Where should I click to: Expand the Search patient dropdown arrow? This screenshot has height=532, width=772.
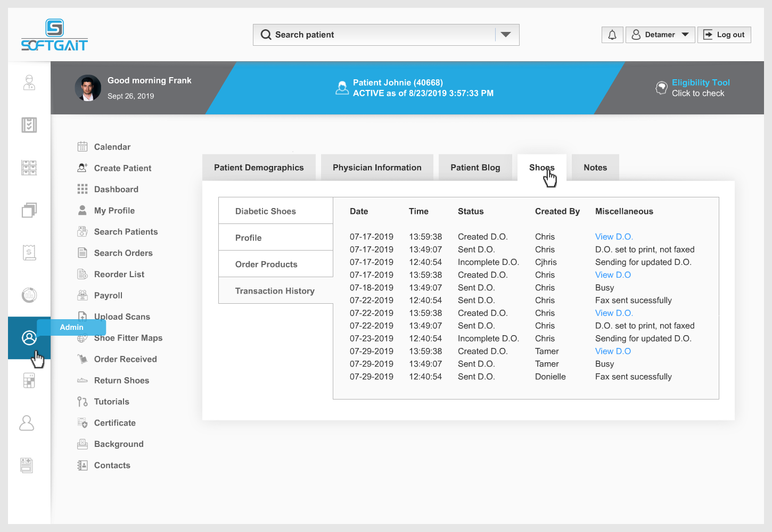(x=506, y=35)
